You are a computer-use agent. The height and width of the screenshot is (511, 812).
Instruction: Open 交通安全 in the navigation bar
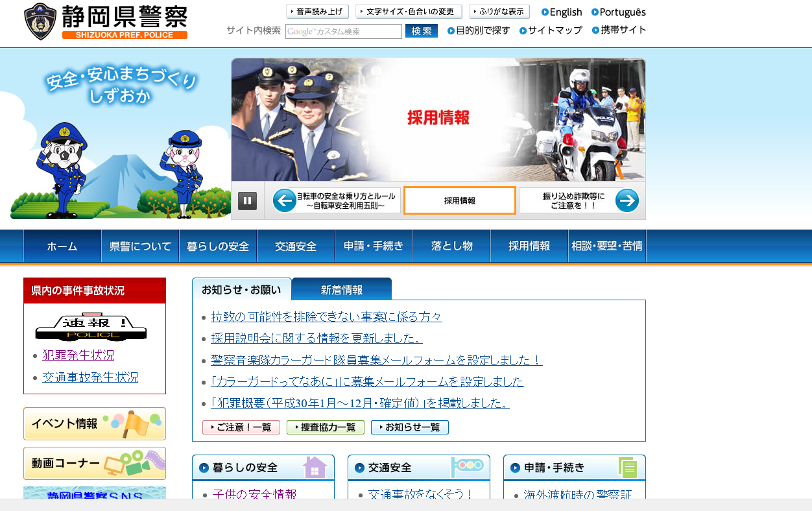coord(296,246)
